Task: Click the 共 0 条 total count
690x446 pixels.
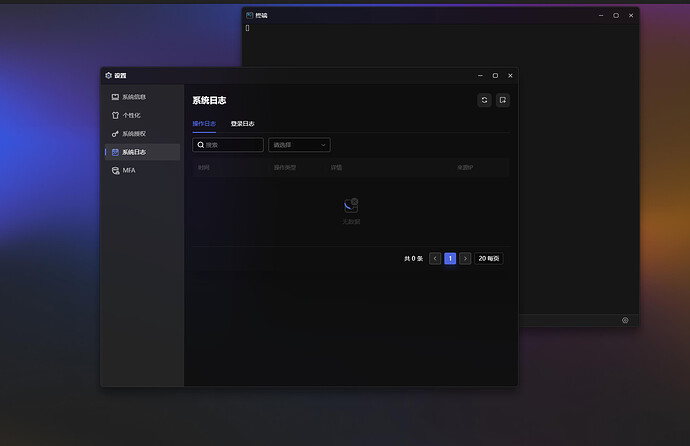Action: pyautogui.click(x=413, y=259)
